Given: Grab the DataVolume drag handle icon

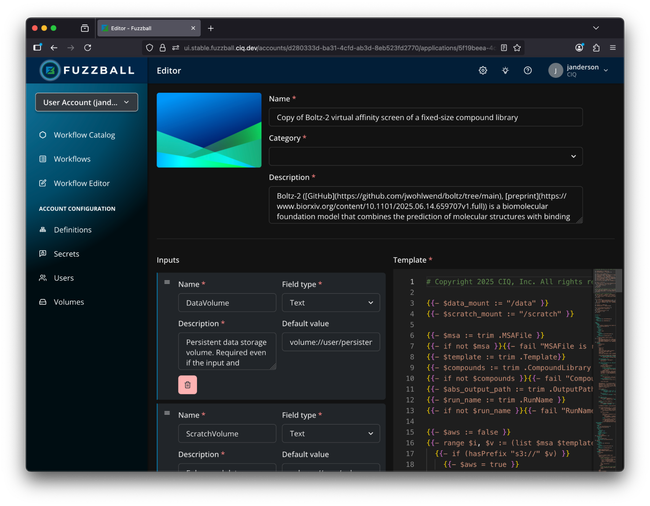Looking at the screenshot, I should click(167, 282).
